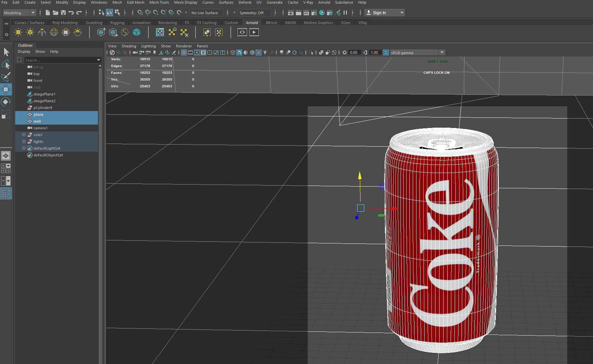This screenshot has width=593, height=364.
Task: Toggle the viewport grid display
Action: click(184, 52)
